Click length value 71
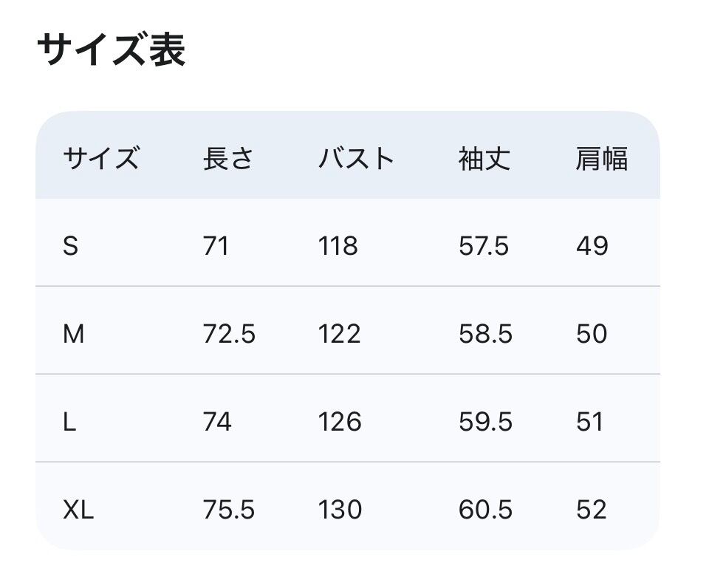The height and width of the screenshot is (588, 709). coord(216,246)
